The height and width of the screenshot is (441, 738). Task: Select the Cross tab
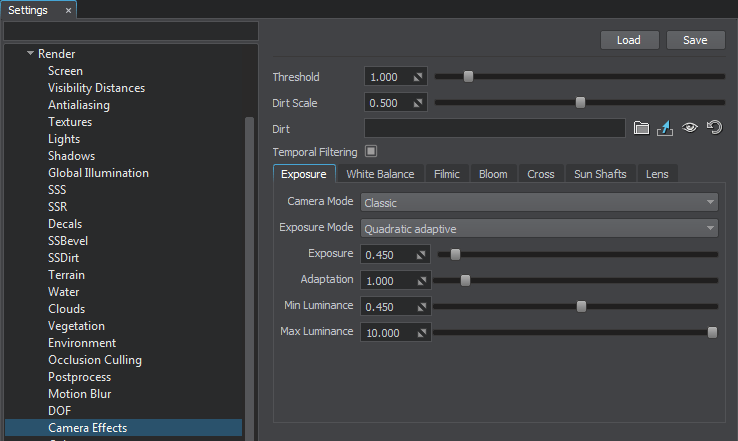(541, 174)
